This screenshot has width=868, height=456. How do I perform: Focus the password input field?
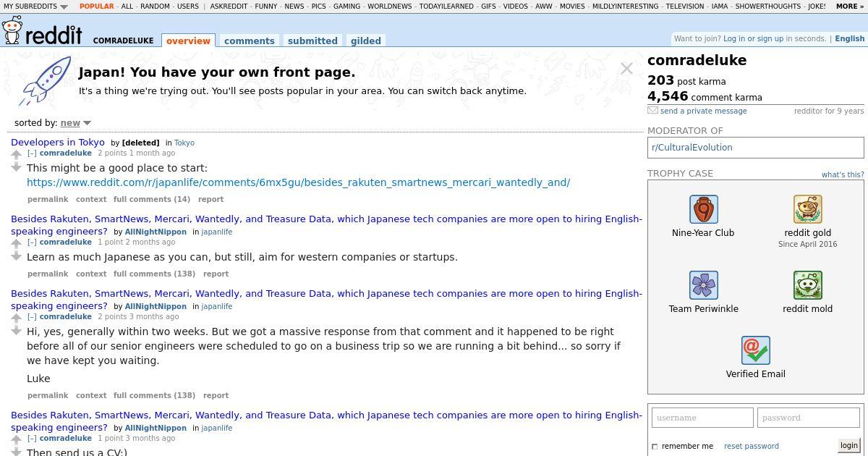[808, 418]
